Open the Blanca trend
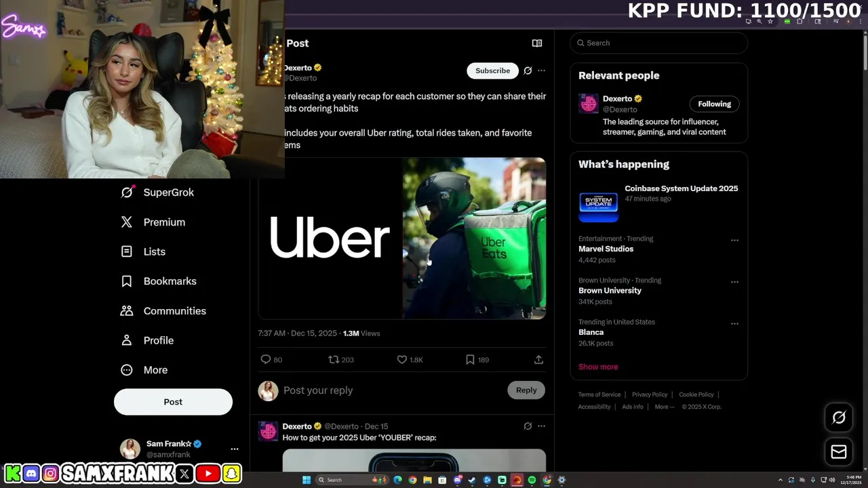This screenshot has height=488, width=868. 591,332
